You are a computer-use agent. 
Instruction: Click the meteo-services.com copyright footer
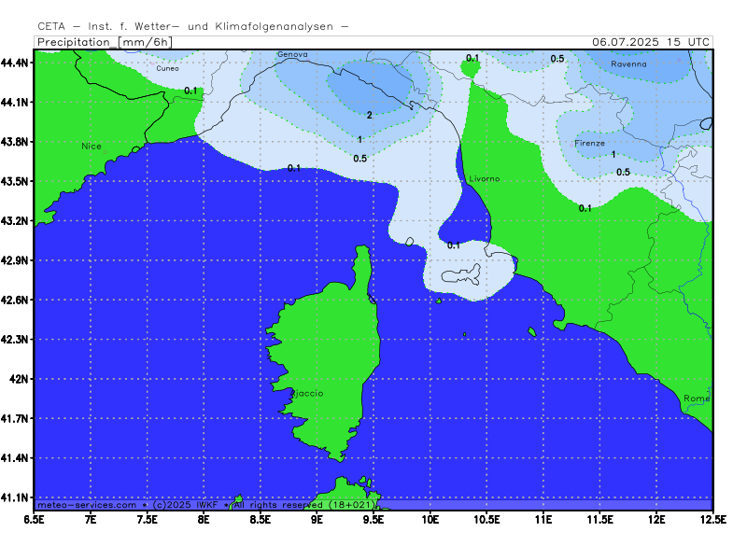(x=205, y=505)
